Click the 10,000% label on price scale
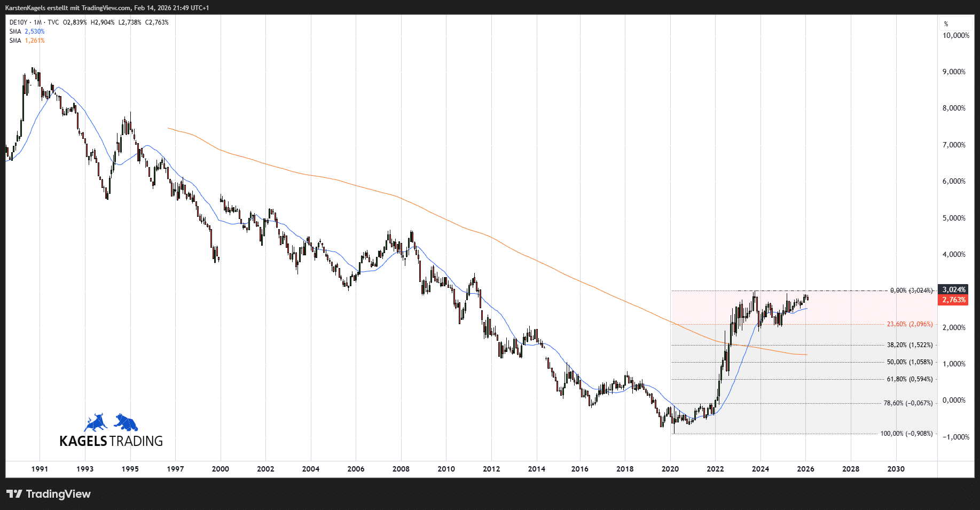 [x=955, y=36]
